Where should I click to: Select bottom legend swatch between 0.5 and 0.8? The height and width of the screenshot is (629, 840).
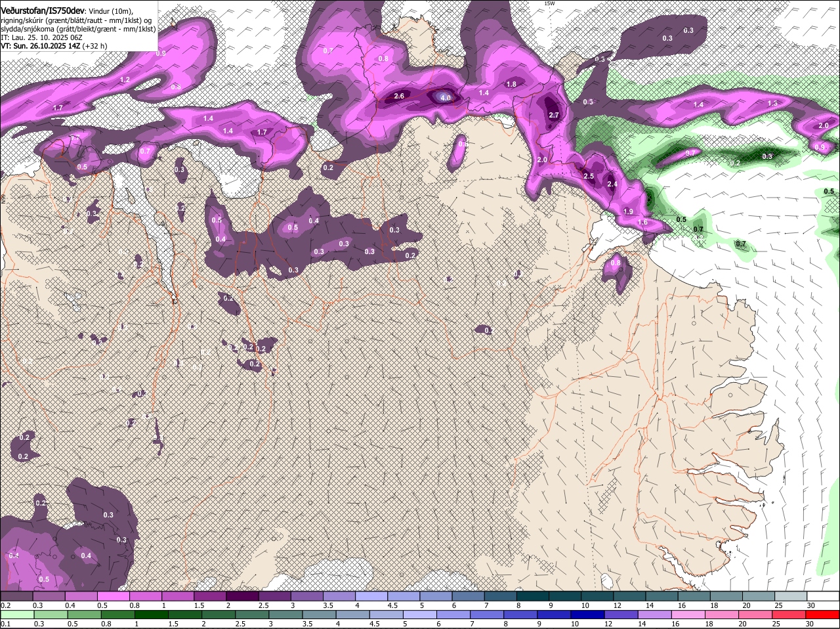click(84, 615)
